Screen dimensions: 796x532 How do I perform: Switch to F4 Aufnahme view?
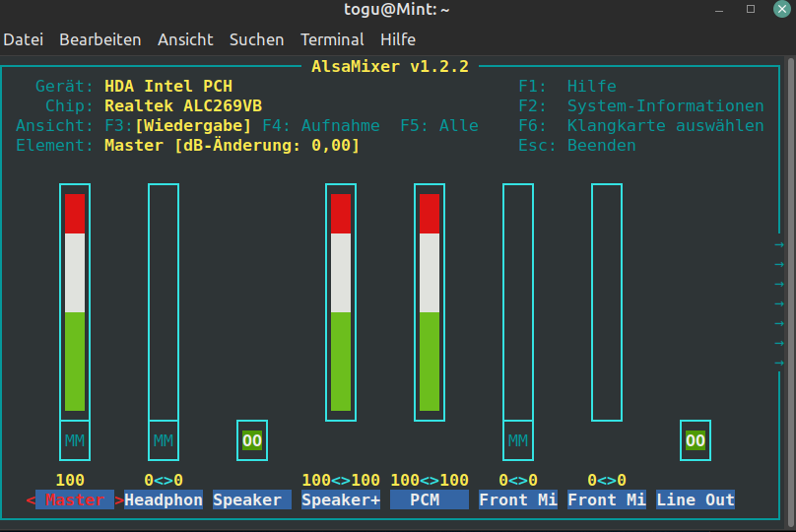(321, 125)
